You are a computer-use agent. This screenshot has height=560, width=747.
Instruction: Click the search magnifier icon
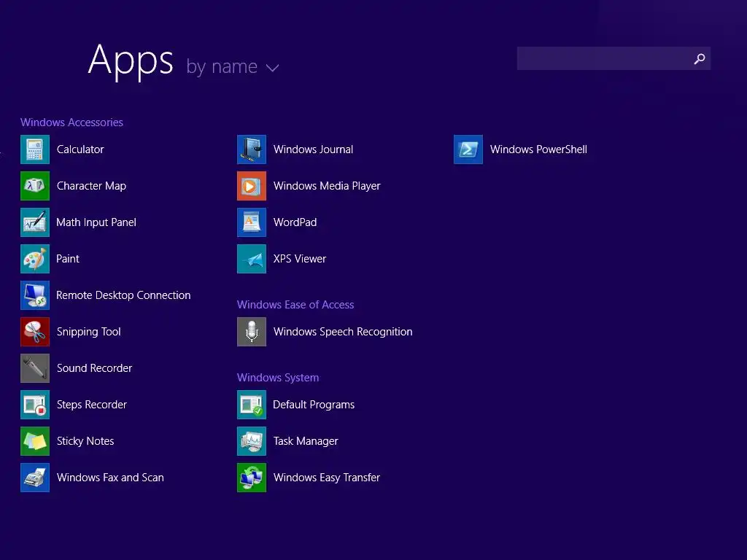click(x=700, y=58)
